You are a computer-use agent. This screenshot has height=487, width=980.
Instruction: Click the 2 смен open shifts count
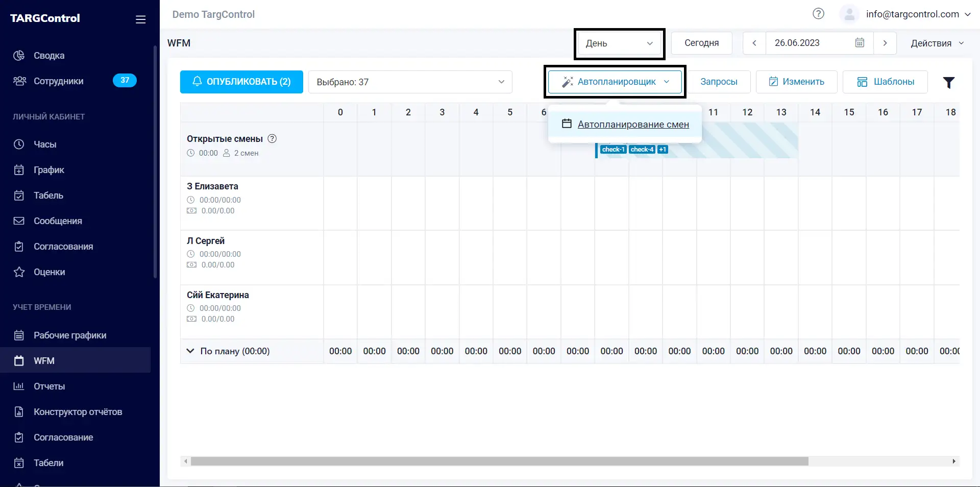pyautogui.click(x=246, y=153)
